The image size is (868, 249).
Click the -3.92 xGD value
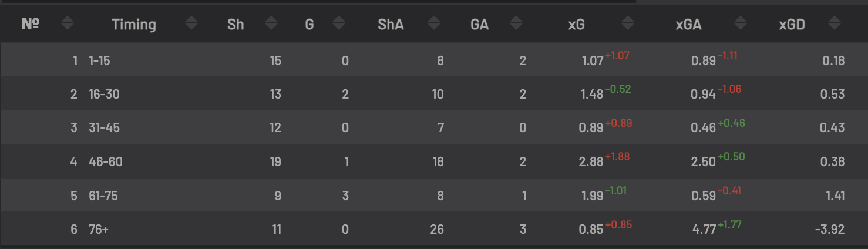[830, 230]
